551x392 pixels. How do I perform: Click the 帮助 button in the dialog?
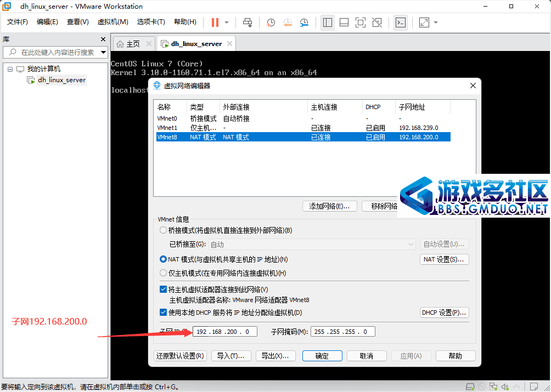click(x=456, y=356)
